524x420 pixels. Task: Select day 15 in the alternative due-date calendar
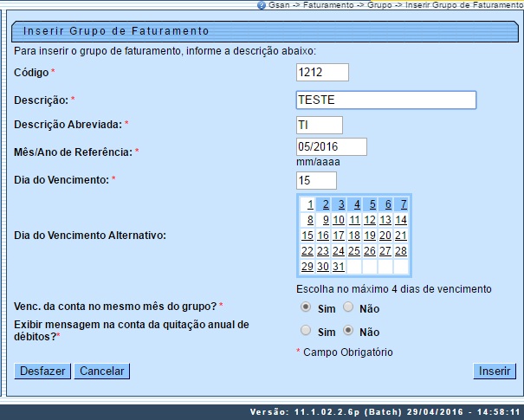307,236
